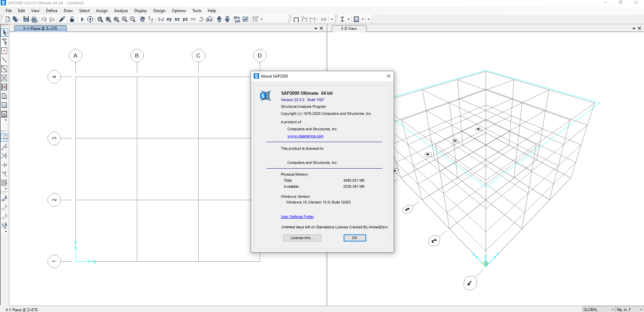This screenshot has width=644, height=312.
Task: Click the Refresh Window pencil icon
Action: [62, 19]
